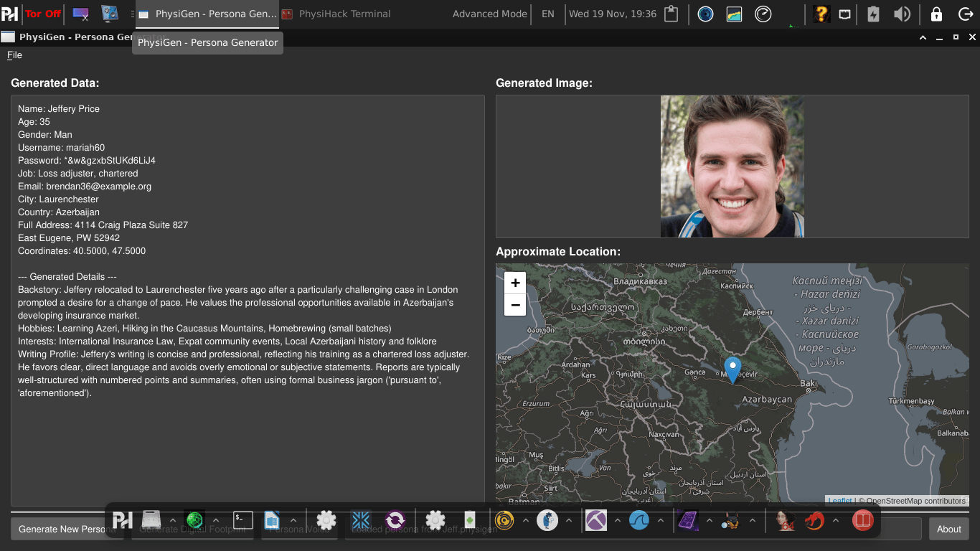The height and width of the screenshot is (551, 980).
Task: Switch the EN keyboard language indicator
Action: click(548, 14)
